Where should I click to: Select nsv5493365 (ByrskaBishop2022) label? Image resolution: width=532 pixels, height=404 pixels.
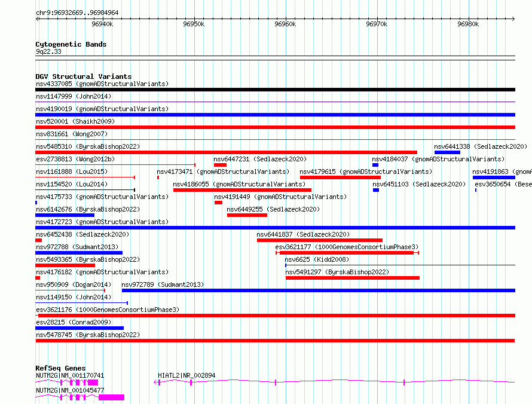coord(88,259)
